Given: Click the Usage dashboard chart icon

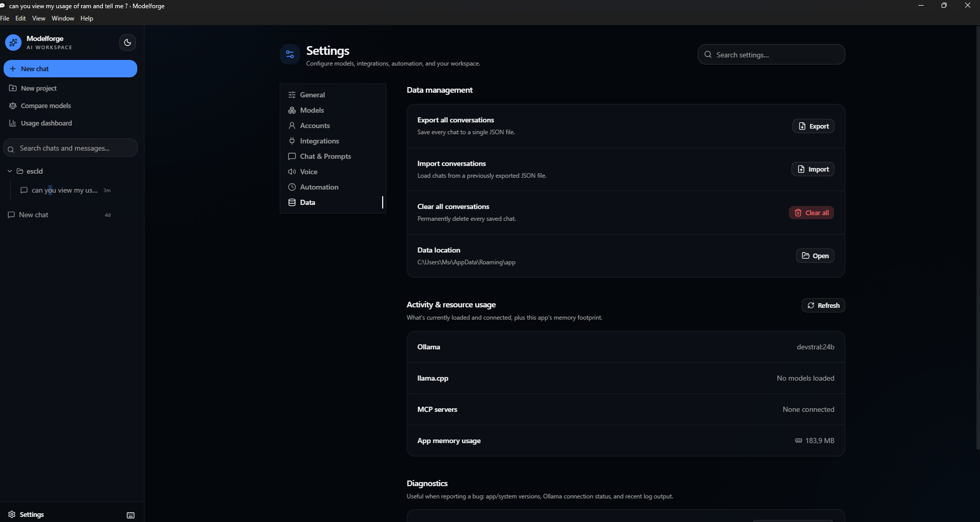Looking at the screenshot, I should (13, 123).
